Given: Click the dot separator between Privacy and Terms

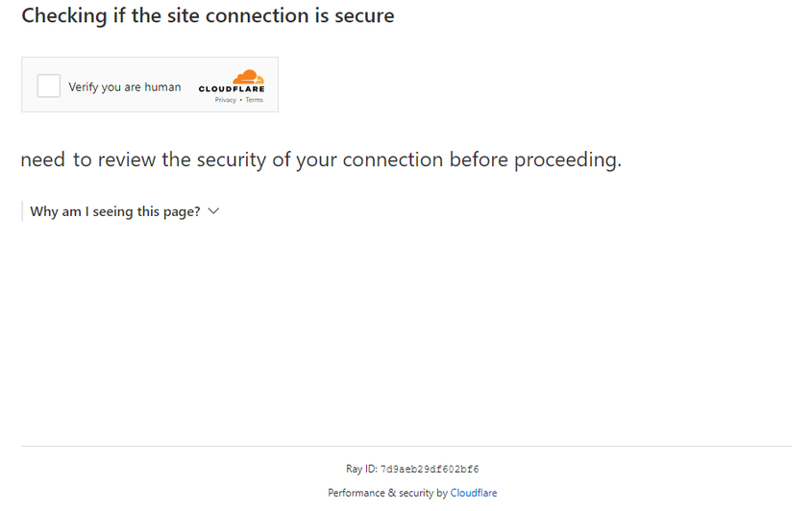Looking at the screenshot, I should point(240,100).
